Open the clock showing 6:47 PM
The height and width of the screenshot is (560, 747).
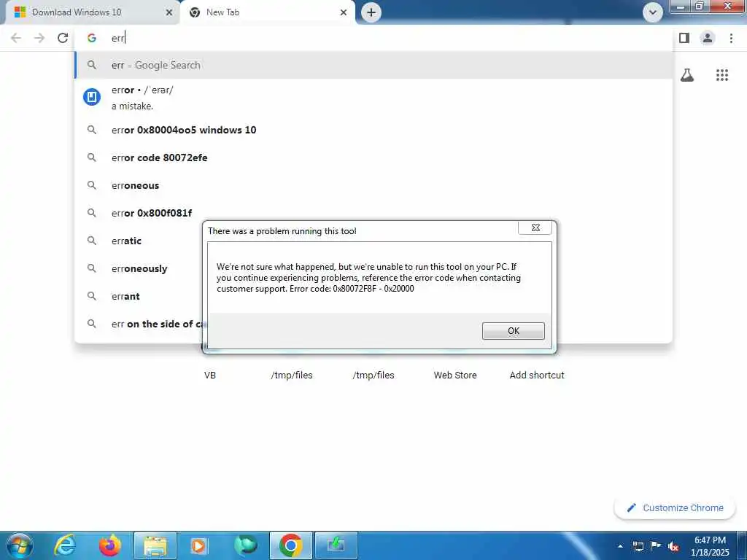point(710,546)
